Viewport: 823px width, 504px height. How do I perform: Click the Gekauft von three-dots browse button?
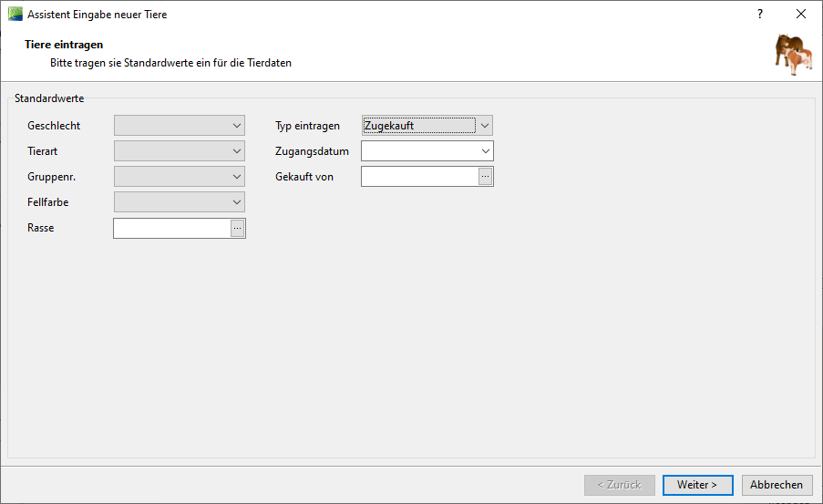coord(486,177)
